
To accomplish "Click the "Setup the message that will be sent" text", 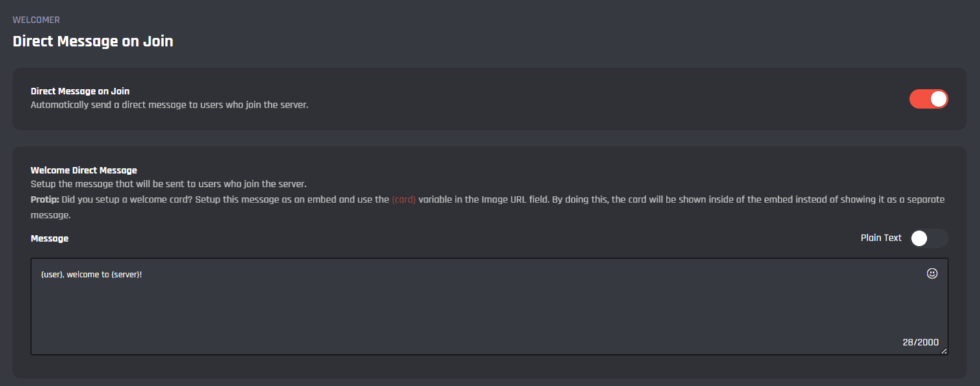I will (168, 184).
